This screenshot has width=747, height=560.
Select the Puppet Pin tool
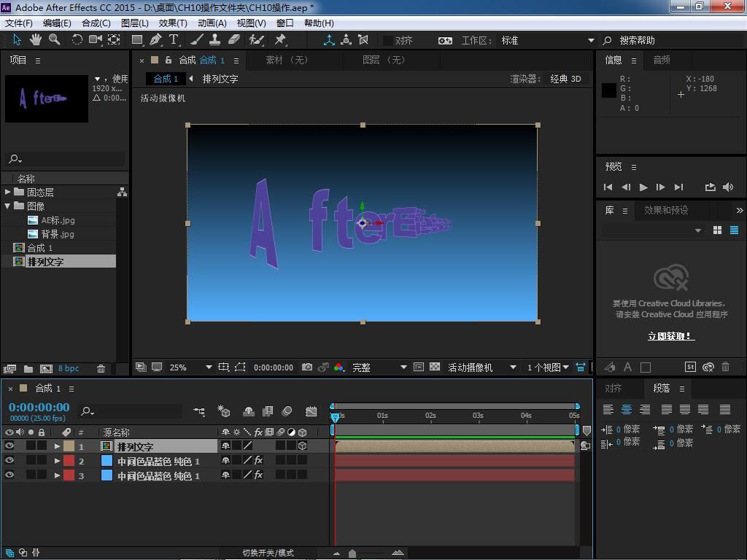pyautogui.click(x=280, y=40)
